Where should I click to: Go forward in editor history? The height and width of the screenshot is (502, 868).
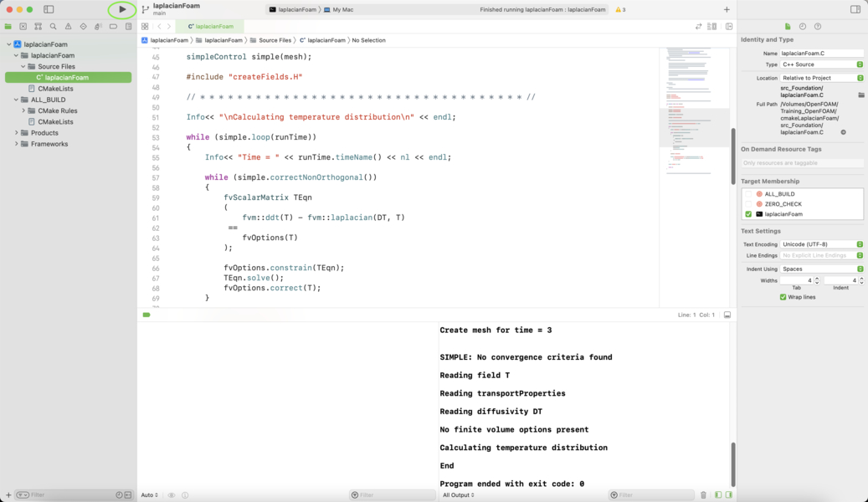169,27
